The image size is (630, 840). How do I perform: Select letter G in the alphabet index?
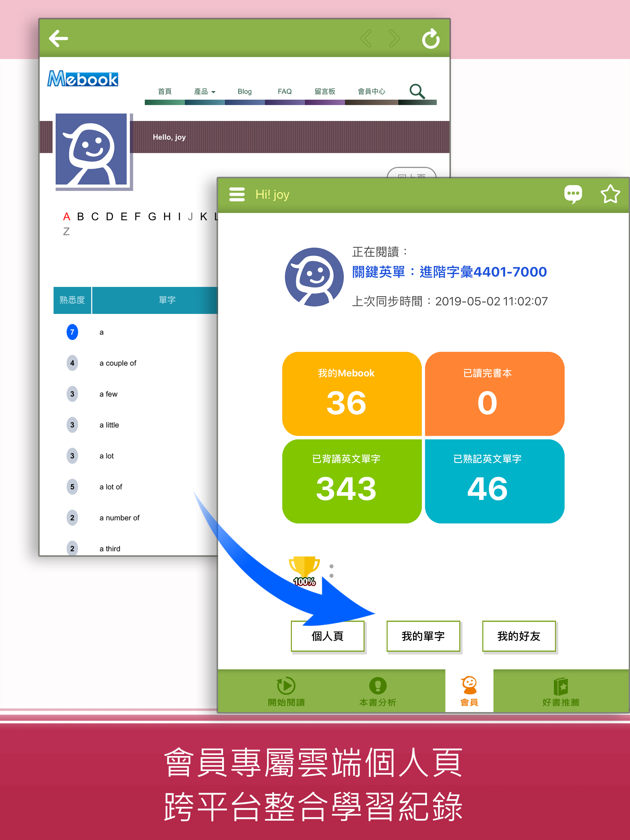point(152,217)
